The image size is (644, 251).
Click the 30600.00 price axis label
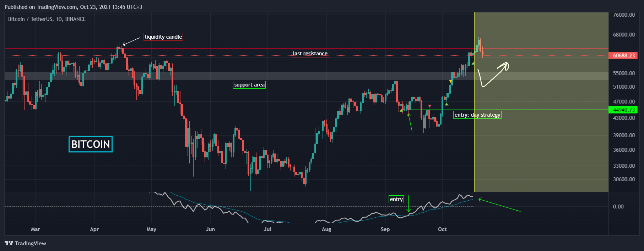[624, 179]
